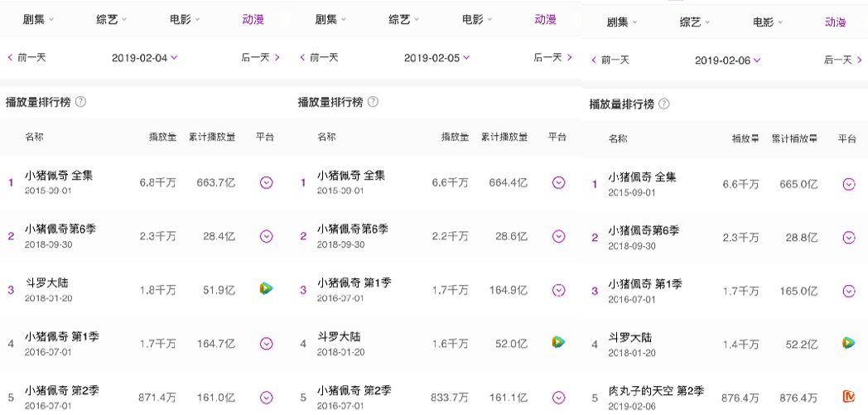Screen dimensions: 868x415
Task: Click Mango TV icon for 肉丸子的天空 第2季
Action: 849,397
